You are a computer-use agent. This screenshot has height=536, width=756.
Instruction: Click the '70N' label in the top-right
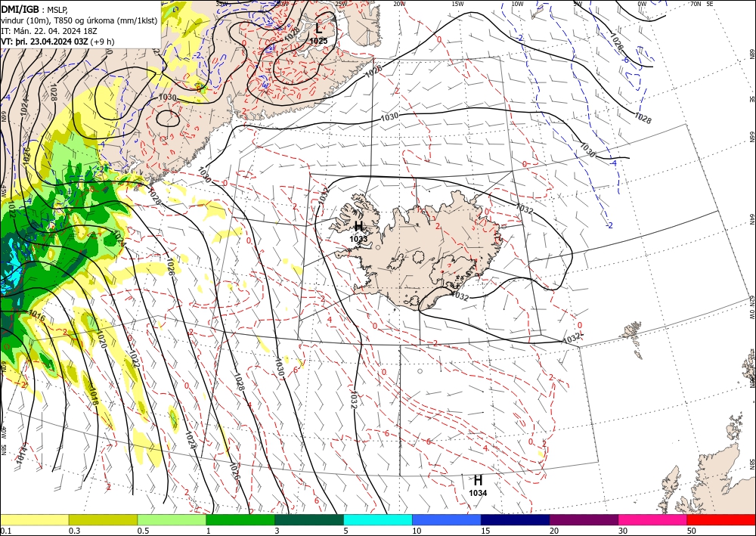(x=696, y=4)
